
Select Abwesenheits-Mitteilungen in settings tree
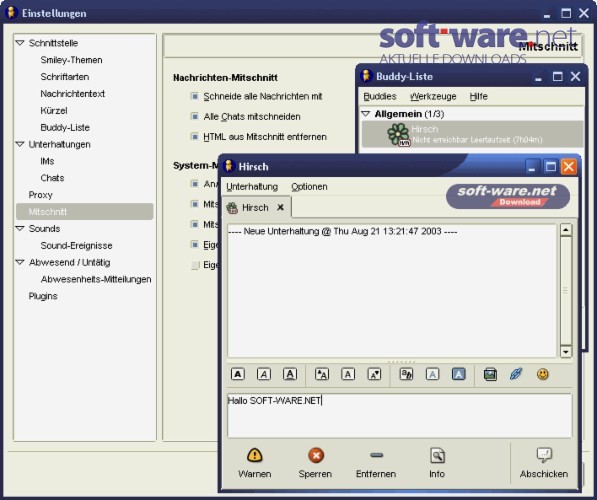point(96,279)
